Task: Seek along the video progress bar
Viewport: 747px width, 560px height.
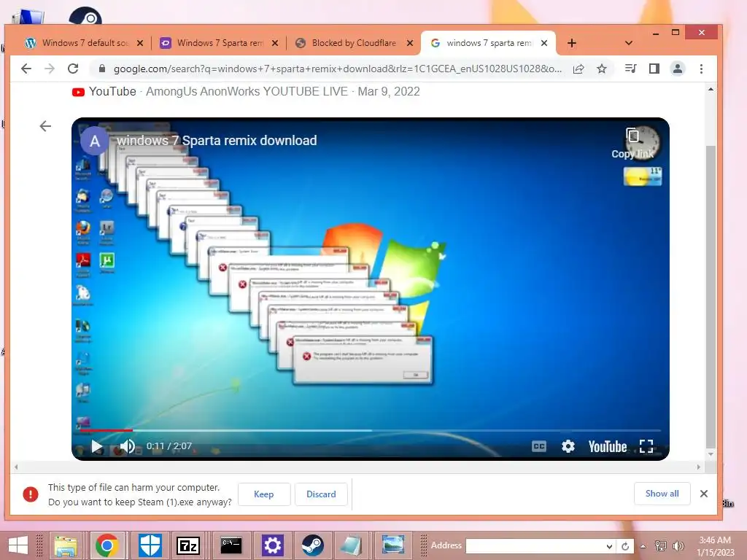Action: pos(371,430)
